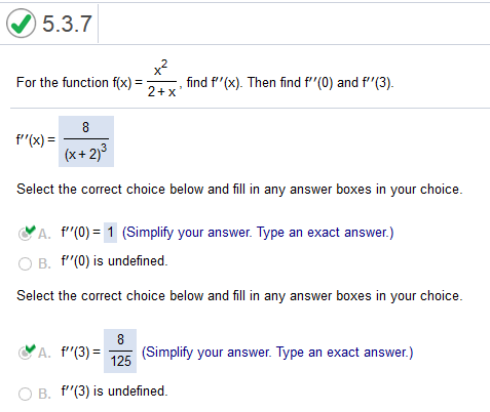Click the f''(0) answer box containing 1
The image size is (490, 412).
click(x=110, y=232)
